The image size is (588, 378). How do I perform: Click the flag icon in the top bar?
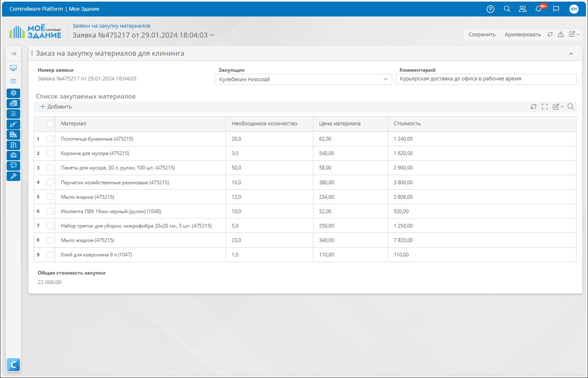click(556, 9)
